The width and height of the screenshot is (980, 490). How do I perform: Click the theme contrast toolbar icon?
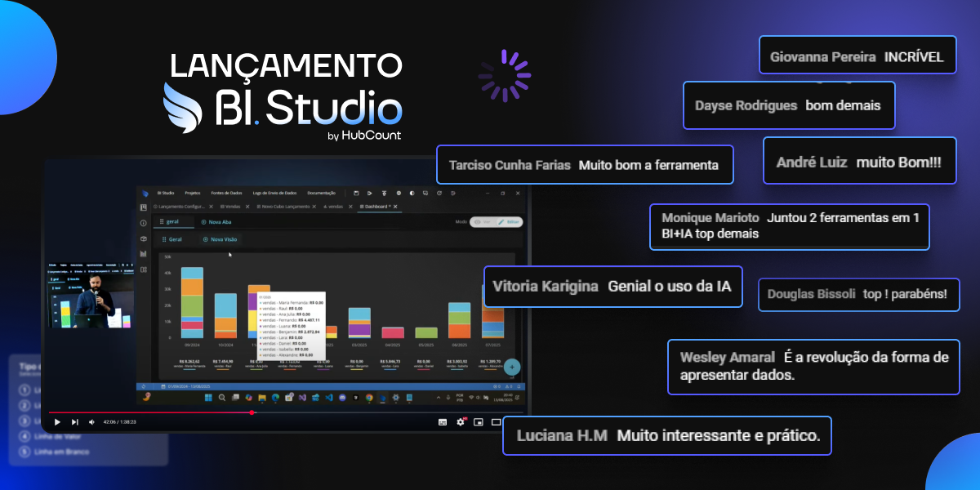(x=412, y=193)
